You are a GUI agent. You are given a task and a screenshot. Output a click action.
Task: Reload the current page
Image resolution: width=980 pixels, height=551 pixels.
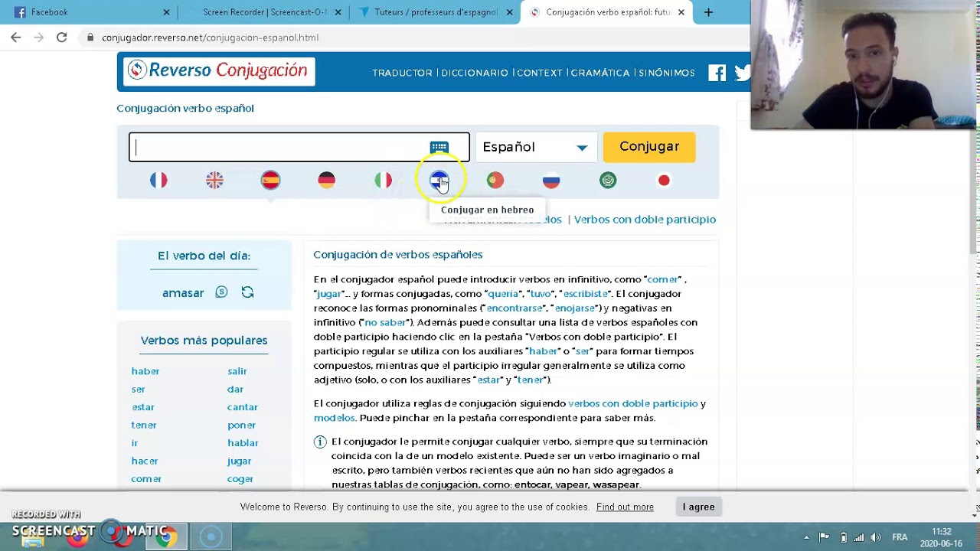point(61,37)
